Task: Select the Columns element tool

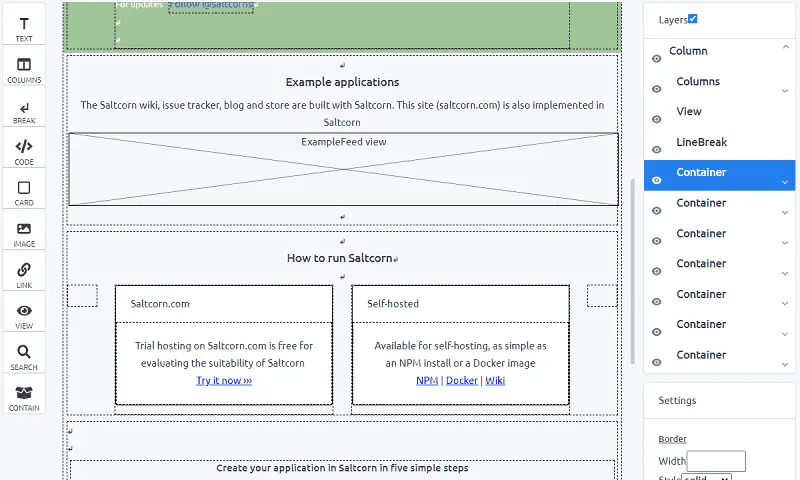Action: 24,69
